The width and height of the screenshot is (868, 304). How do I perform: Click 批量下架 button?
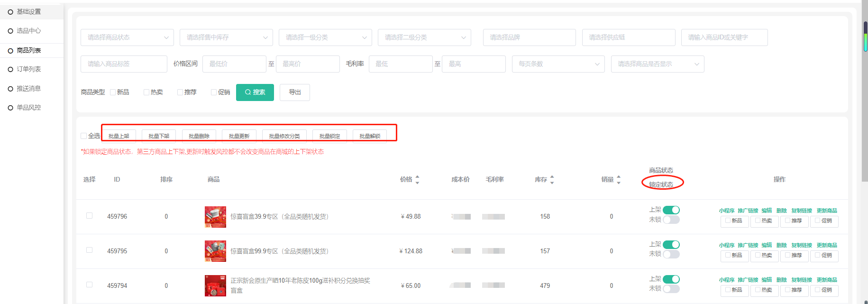159,136
